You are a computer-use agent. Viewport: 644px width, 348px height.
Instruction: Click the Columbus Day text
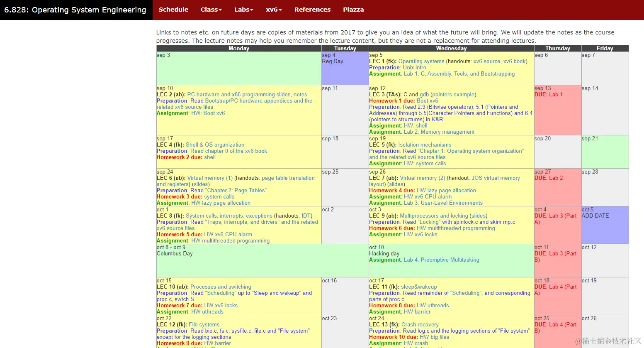point(175,254)
